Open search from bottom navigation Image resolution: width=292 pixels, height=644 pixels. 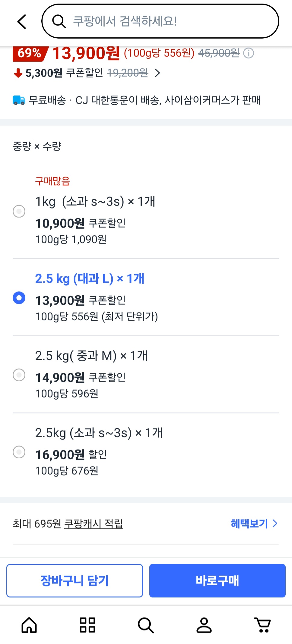(146, 625)
